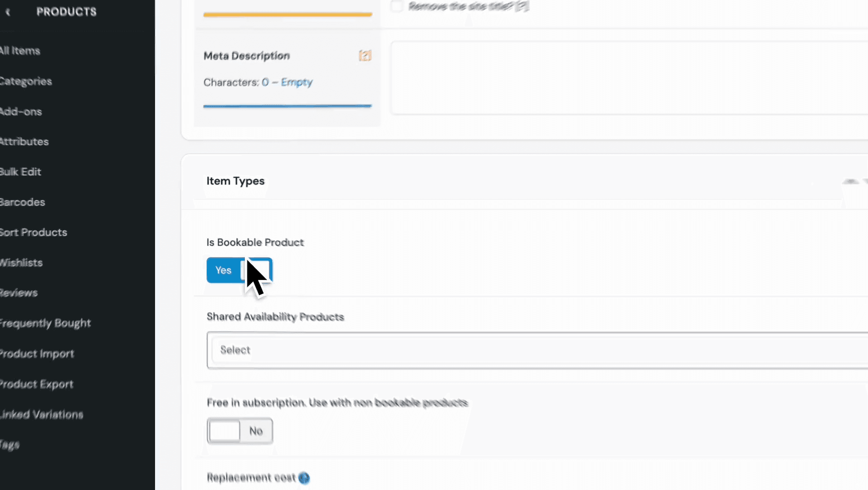
Task: Click the orange title length progress bar
Action: point(288,15)
